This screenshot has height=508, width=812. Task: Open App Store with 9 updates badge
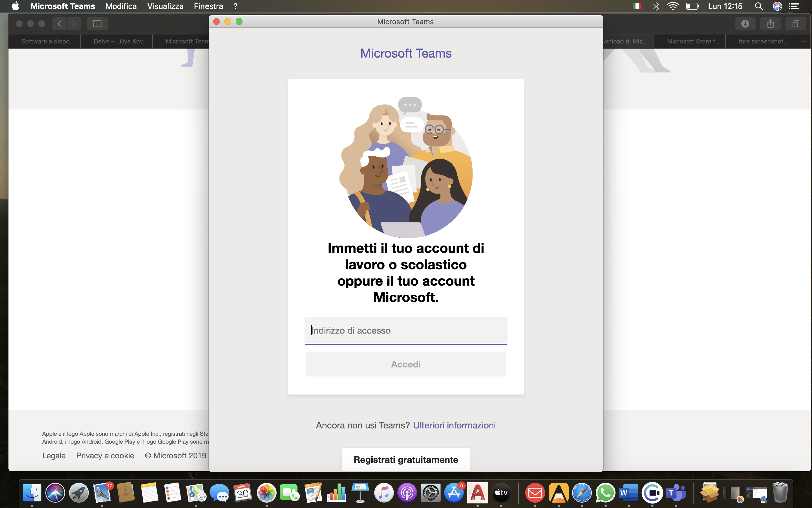click(454, 492)
